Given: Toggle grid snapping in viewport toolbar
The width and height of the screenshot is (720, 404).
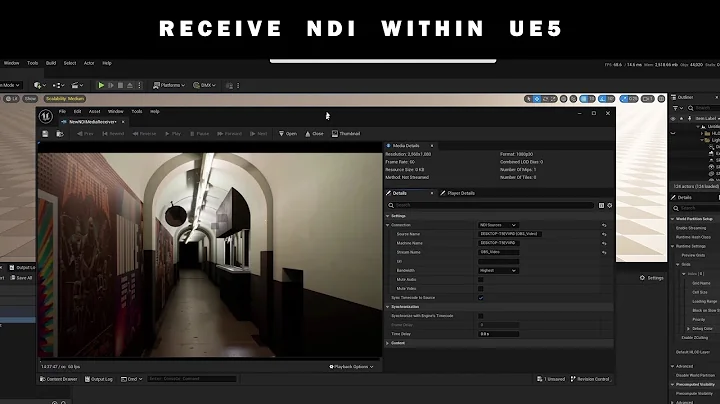Looking at the screenshot, I should (584, 99).
